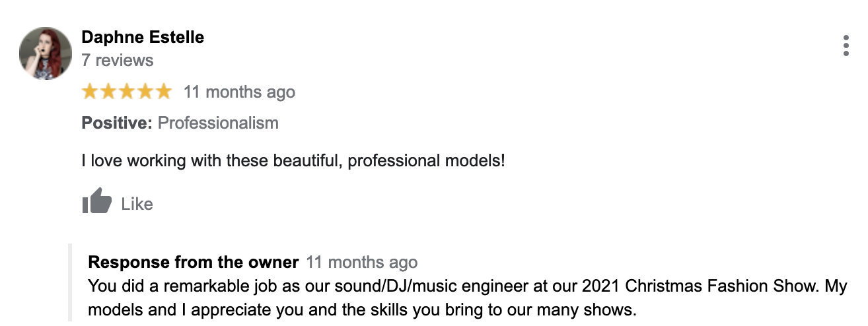The height and width of the screenshot is (326, 868).
Task: Click the review's 11 months ago timestamp
Action: [239, 92]
